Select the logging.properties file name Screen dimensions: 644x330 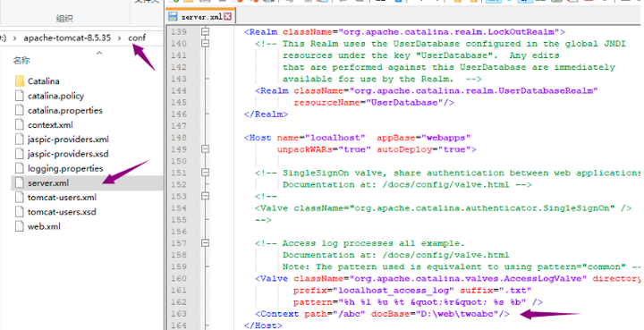click(65, 169)
